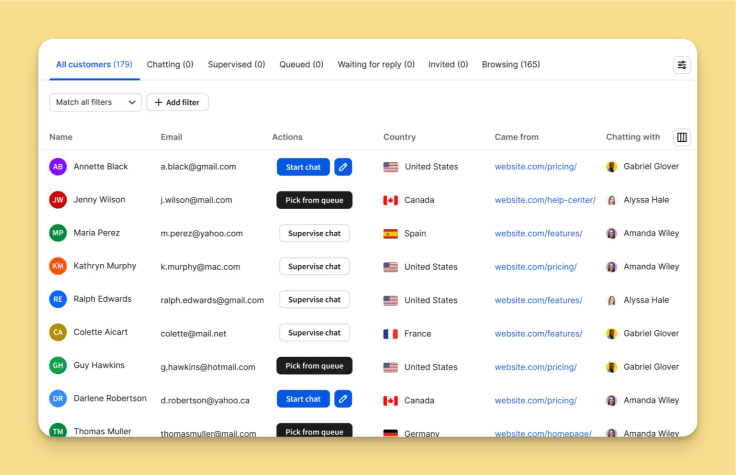Supervise chat with Maria Perez
The image size is (736, 475).
tap(314, 234)
